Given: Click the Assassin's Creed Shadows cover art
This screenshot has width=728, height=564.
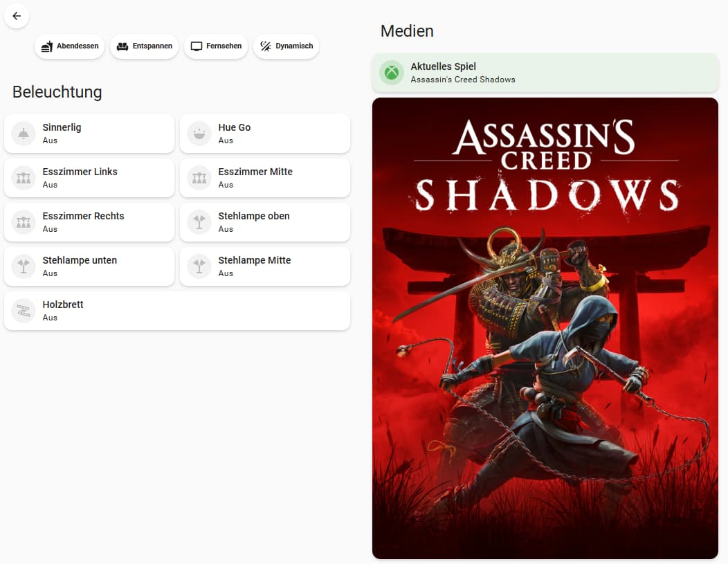Looking at the screenshot, I should click(x=545, y=328).
